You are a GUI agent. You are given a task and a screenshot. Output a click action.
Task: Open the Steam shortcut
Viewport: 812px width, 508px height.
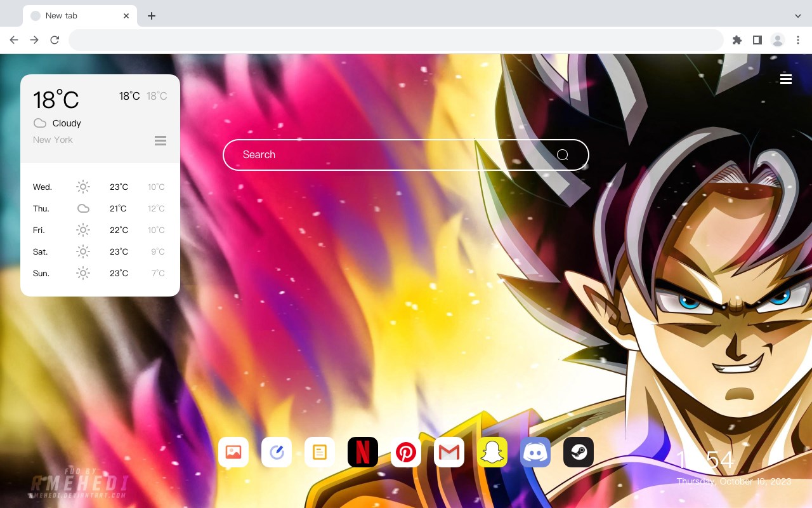tap(579, 452)
